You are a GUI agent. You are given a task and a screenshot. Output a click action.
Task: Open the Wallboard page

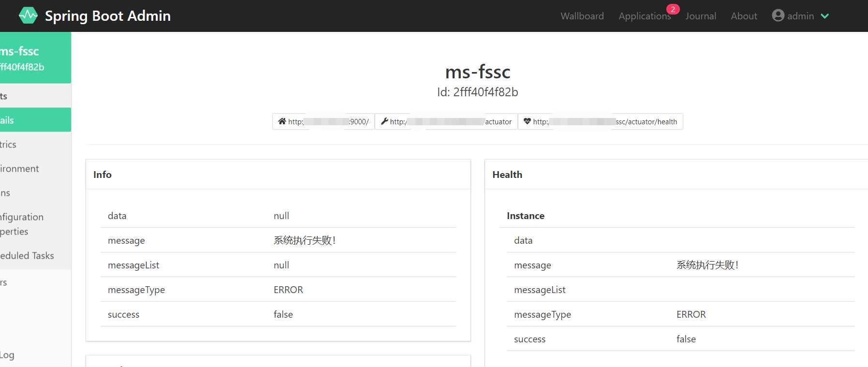582,16
